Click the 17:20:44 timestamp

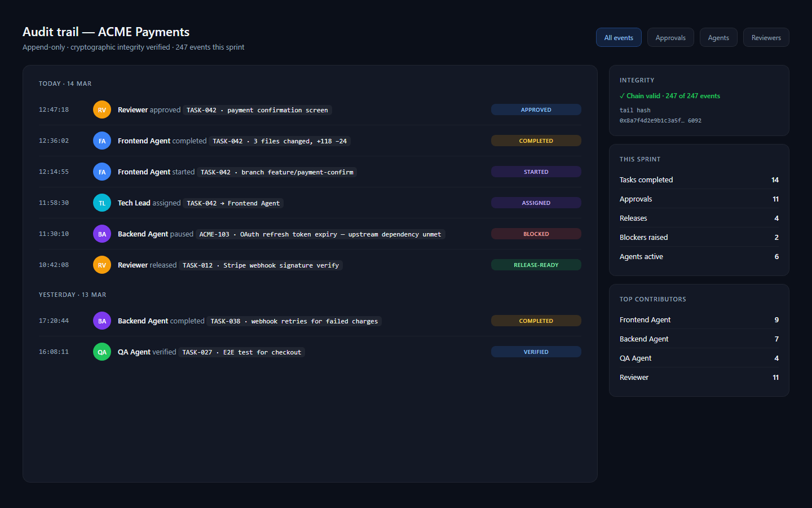tap(54, 321)
